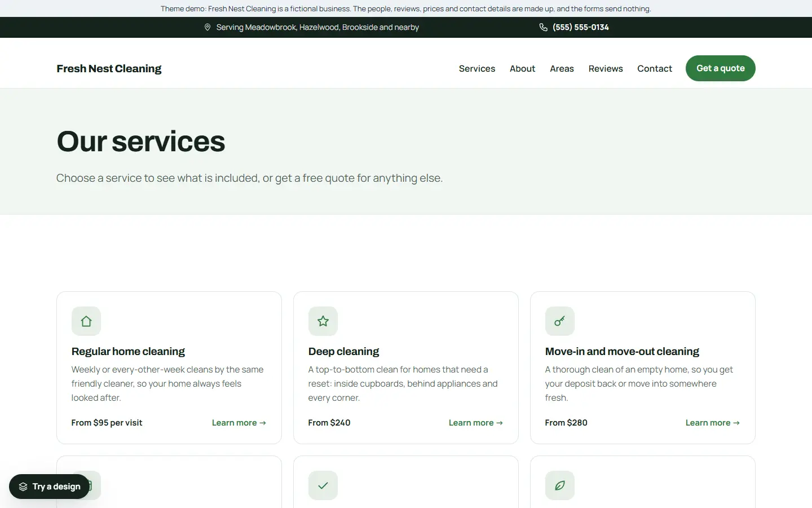Click the checkmark icon on the bottom card
This screenshot has width=812, height=508.
(323, 485)
